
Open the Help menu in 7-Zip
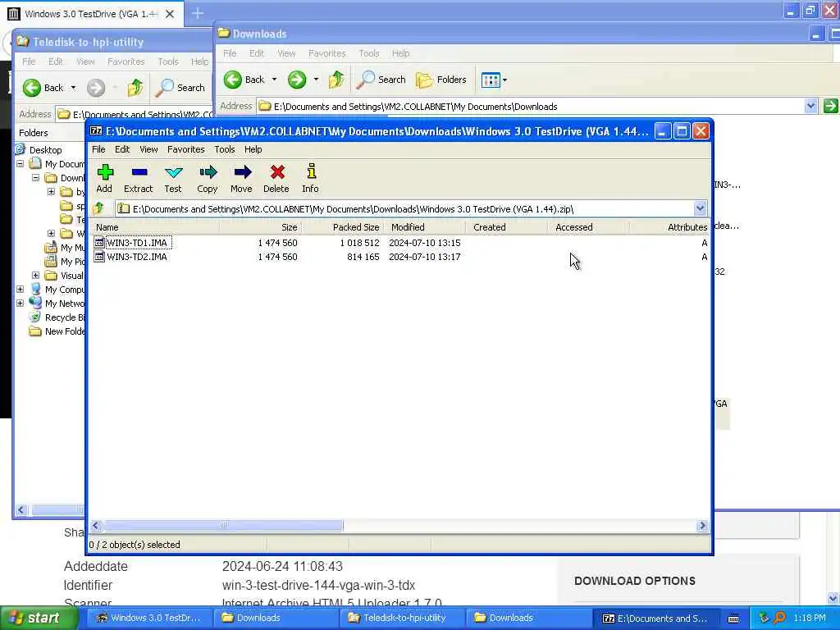[x=253, y=149]
